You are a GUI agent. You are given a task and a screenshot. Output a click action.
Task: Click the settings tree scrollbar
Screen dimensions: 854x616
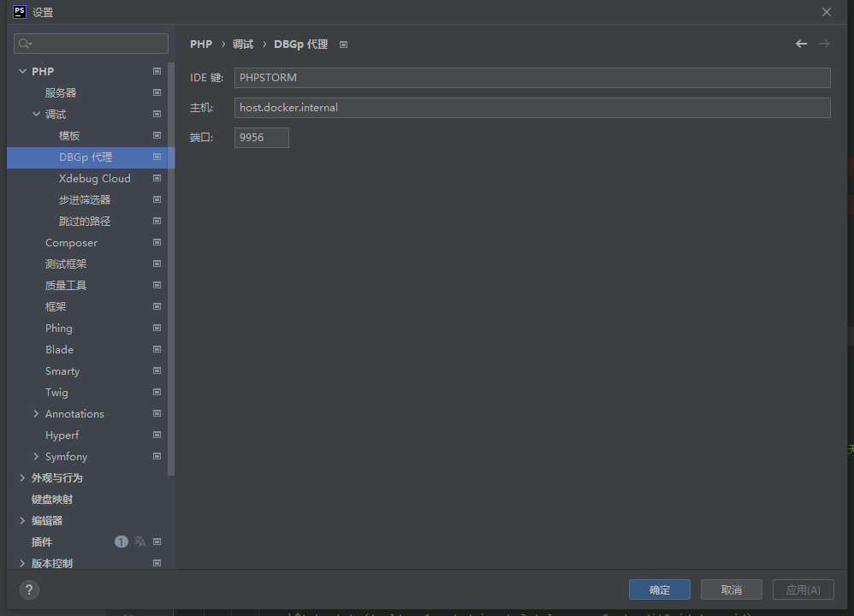click(x=171, y=269)
